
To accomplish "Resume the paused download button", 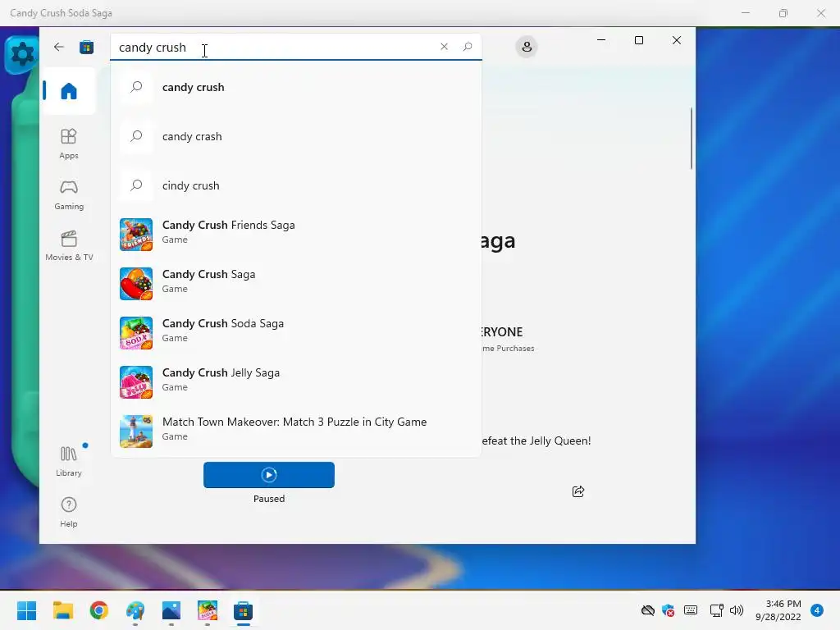I will [x=269, y=475].
